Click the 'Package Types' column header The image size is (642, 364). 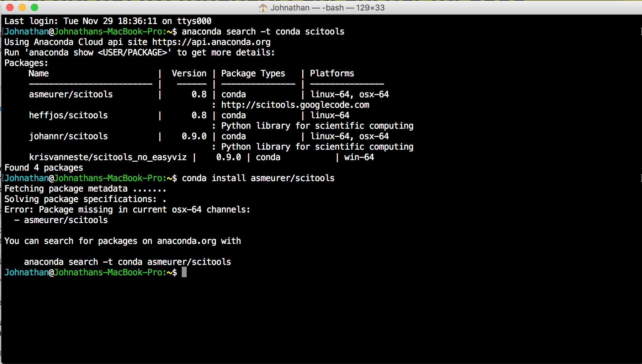253,73
